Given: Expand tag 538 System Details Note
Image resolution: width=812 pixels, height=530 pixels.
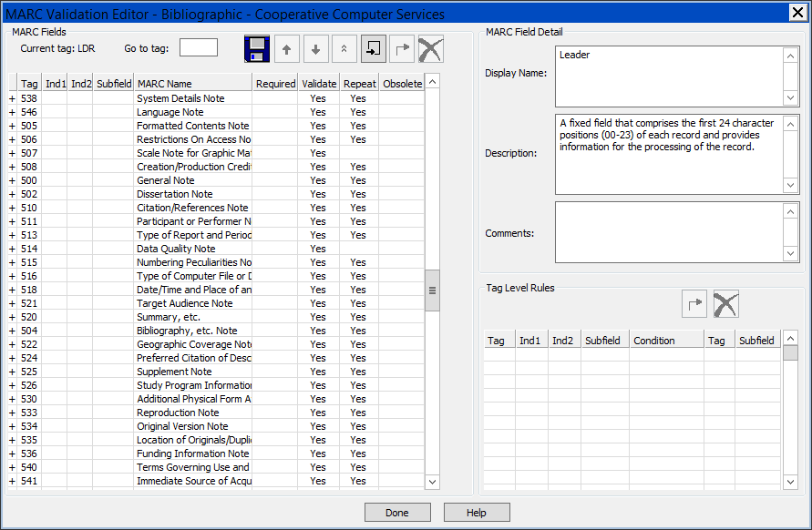Looking at the screenshot, I should [12, 98].
